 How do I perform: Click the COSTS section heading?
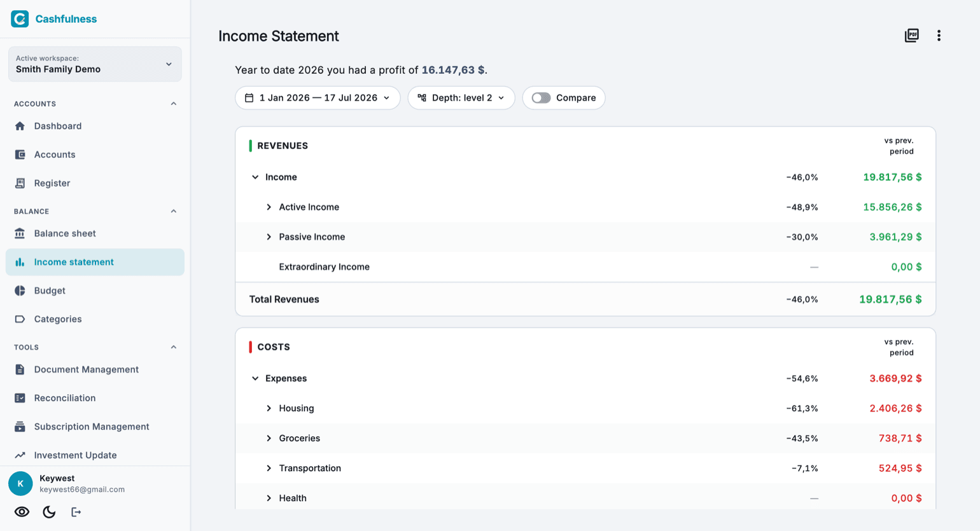274,347
